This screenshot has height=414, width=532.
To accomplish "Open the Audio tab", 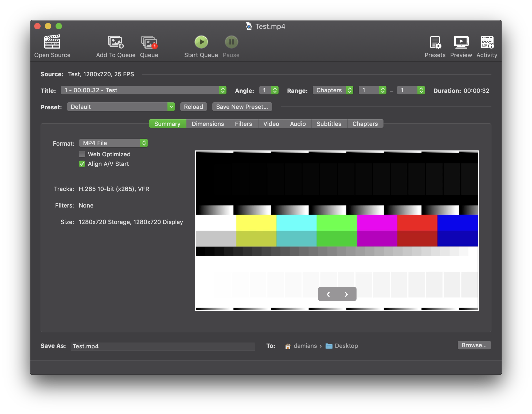I will coord(298,124).
